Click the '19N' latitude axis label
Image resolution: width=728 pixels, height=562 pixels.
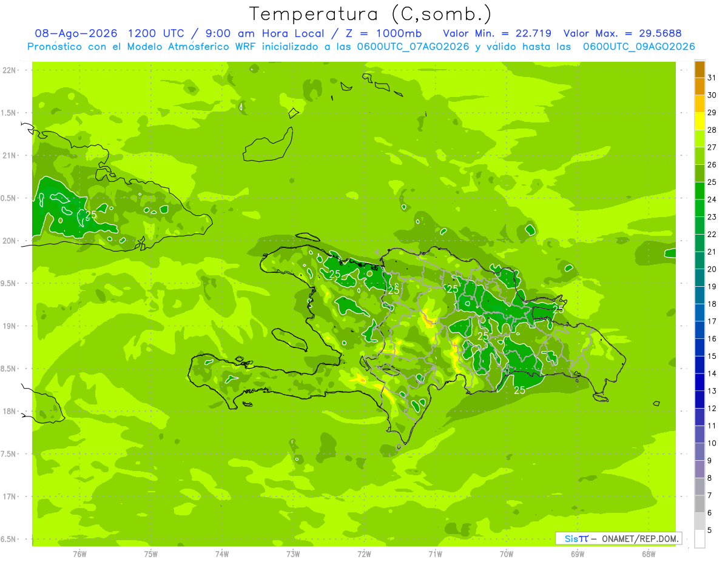click(x=9, y=326)
